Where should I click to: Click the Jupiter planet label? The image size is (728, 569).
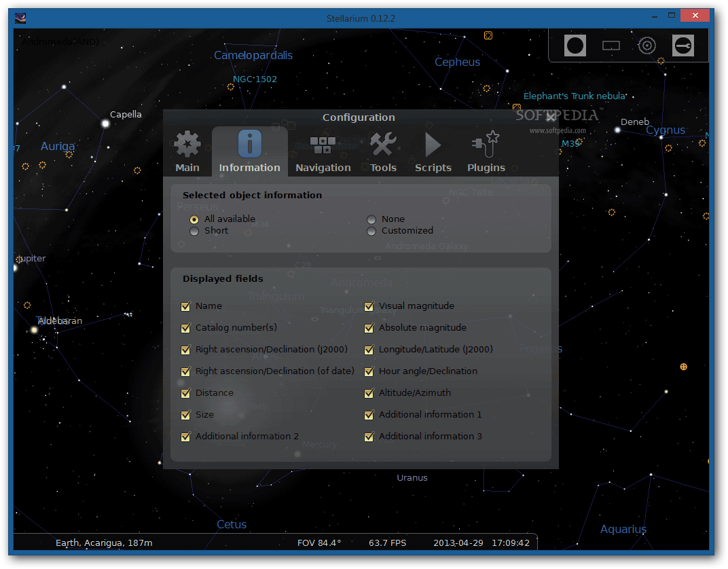coord(31,259)
